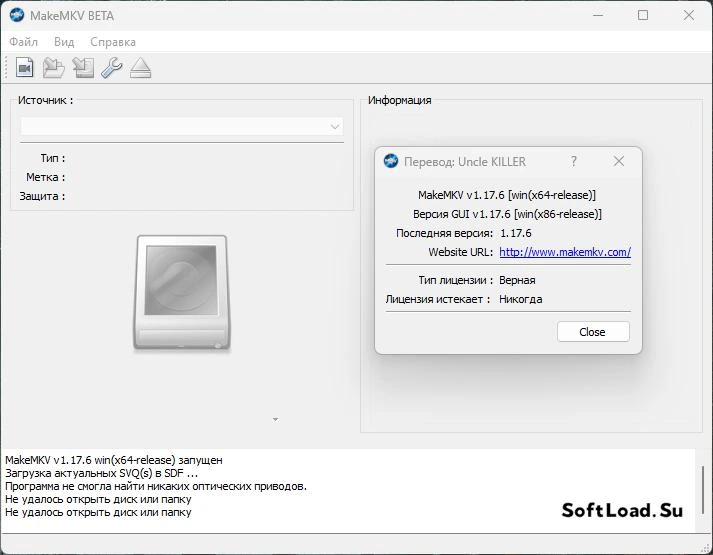This screenshot has height=555, width=713.
Task: Click the Метка : label
Action: coord(45,177)
